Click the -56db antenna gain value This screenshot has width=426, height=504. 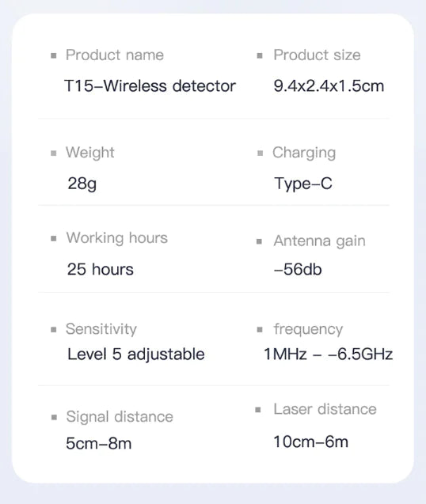pos(298,269)
